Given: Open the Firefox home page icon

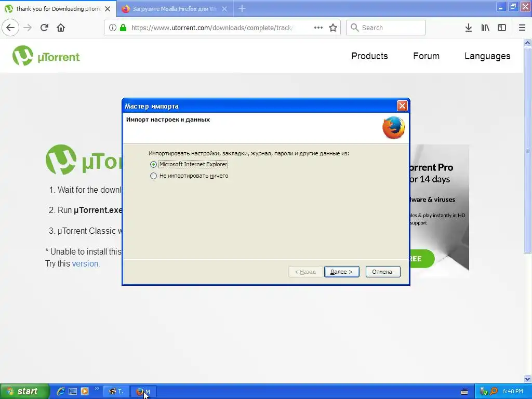Looking at the screenshot, I should 61,28.
